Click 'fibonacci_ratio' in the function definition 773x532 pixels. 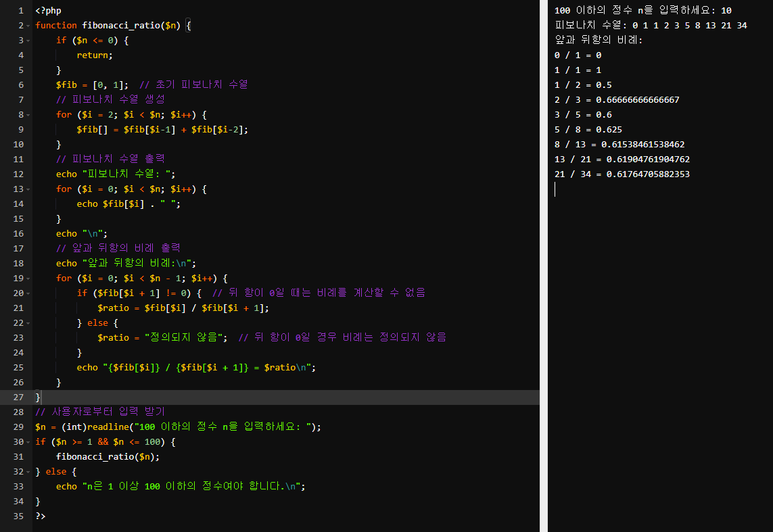121,25
